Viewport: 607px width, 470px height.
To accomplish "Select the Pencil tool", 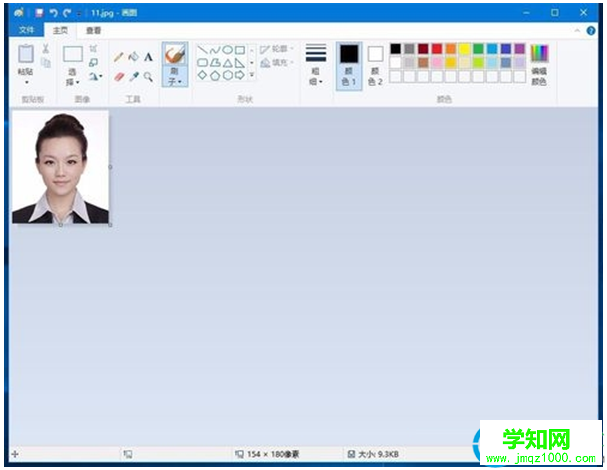I will [119, 57].
